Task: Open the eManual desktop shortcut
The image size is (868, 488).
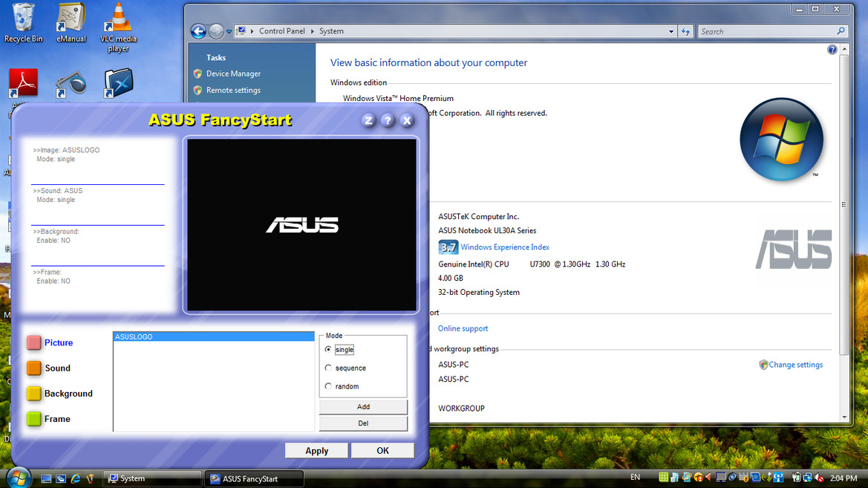Action: pos(71,23)
